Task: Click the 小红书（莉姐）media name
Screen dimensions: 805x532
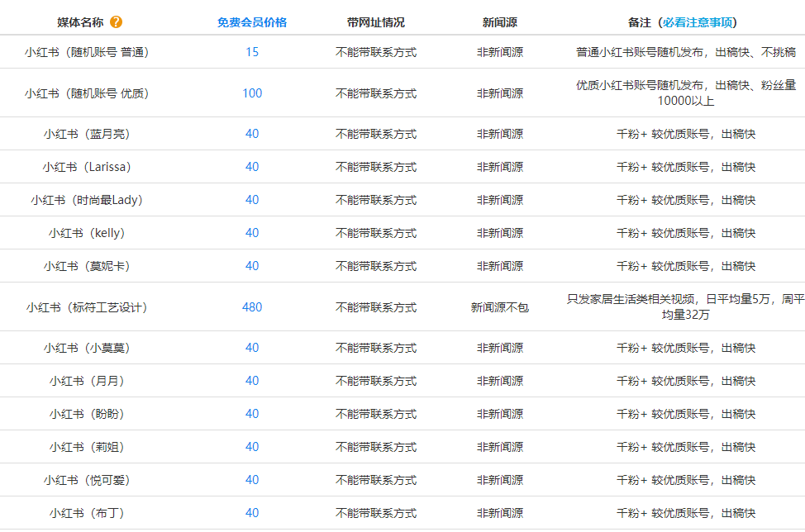Action: coord(87,447)
